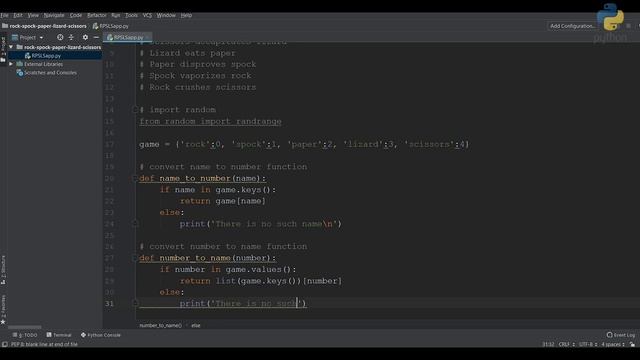Open the View menu
Viewport: 640px width, 360px height.
point(33,15)
